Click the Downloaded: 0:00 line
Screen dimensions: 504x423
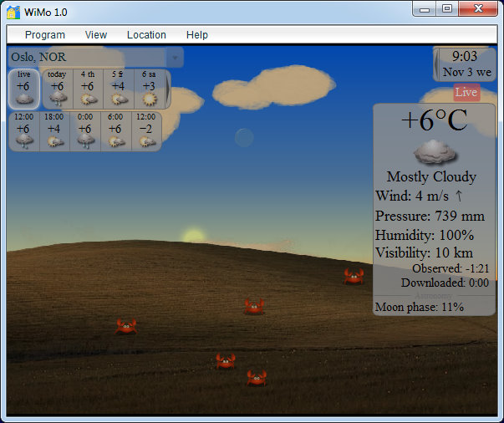click(x=445, y=283)
